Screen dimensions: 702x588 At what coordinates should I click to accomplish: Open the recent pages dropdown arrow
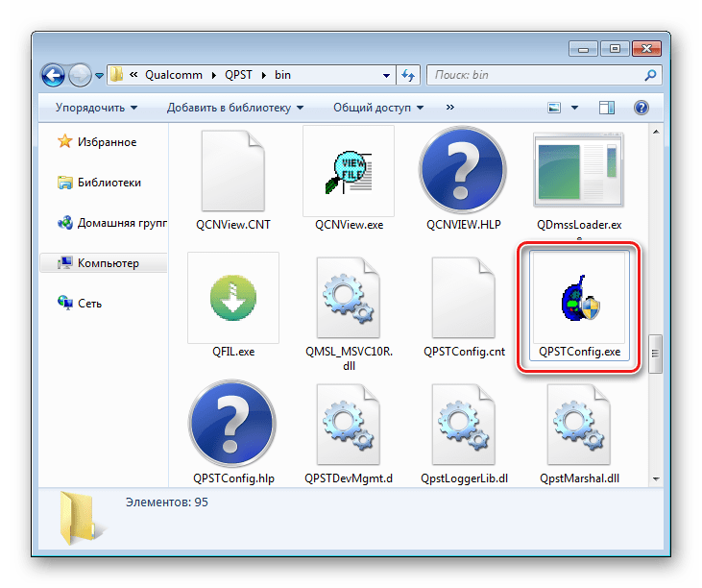click(x=99, y=76)
